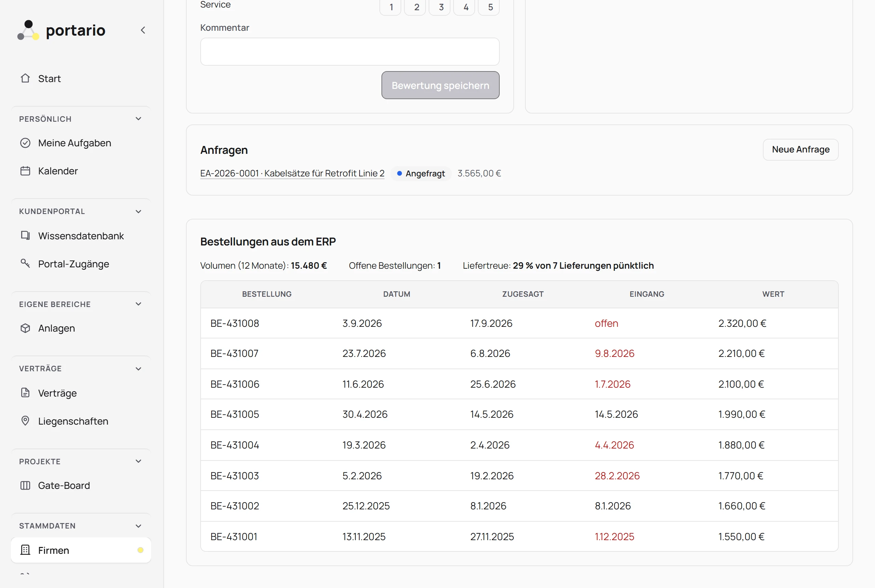
Task: Open Meine Aufgaben in sidebar
Action: coord(81,143)
